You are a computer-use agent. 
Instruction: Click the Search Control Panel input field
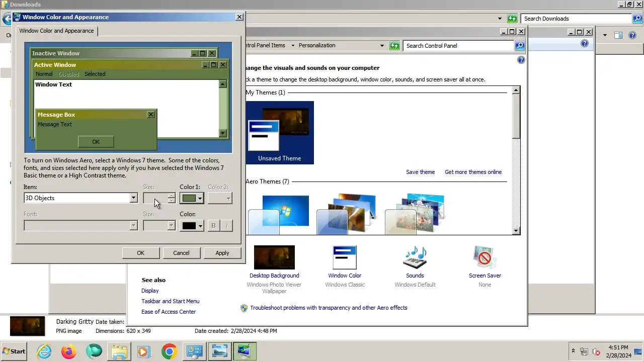[458, 46]
